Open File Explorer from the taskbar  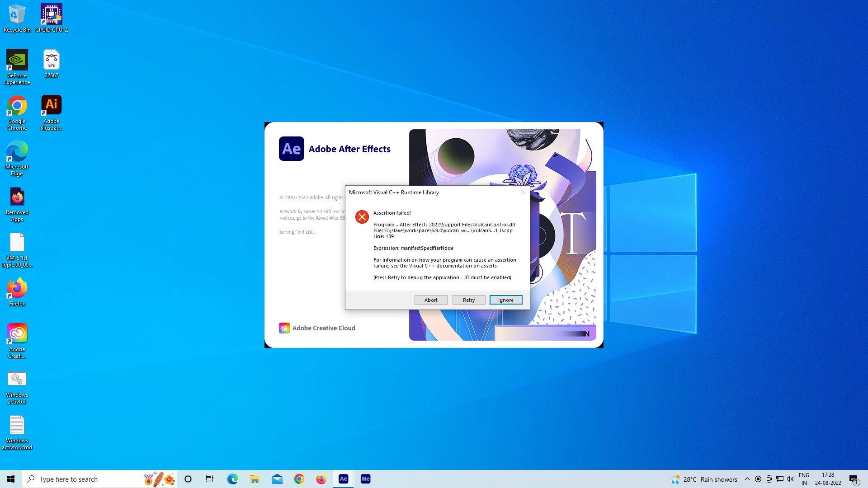click(255, 479)
